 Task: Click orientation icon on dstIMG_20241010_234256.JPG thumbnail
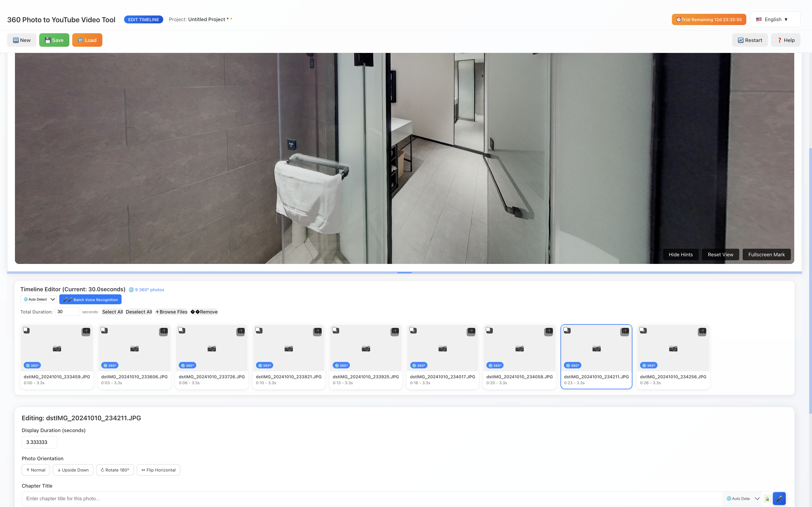point(702,331)
